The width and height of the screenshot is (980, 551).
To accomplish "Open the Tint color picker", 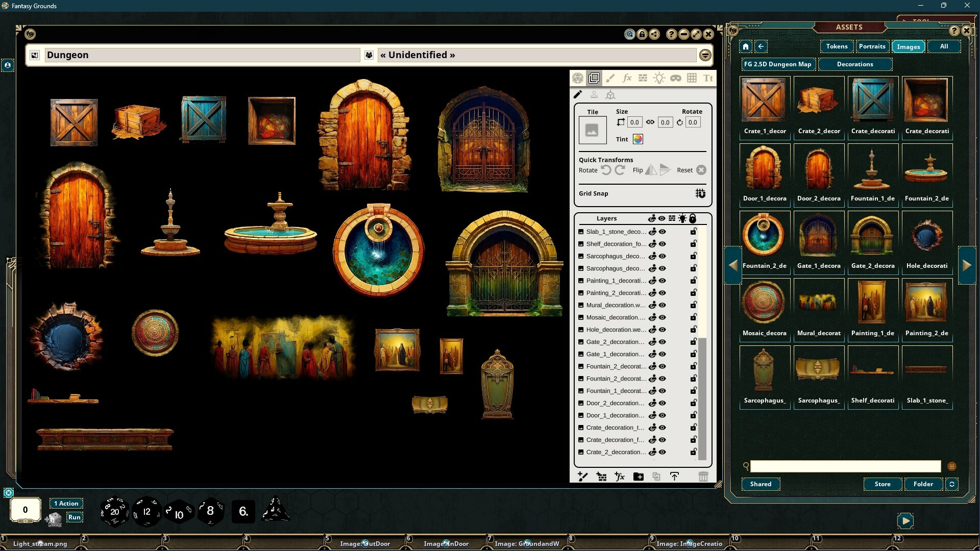I will [x=638, y=139].
